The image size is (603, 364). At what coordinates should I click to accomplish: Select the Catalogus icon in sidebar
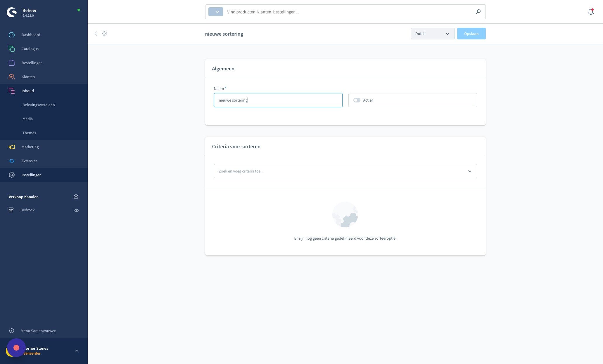pos(12,49)
